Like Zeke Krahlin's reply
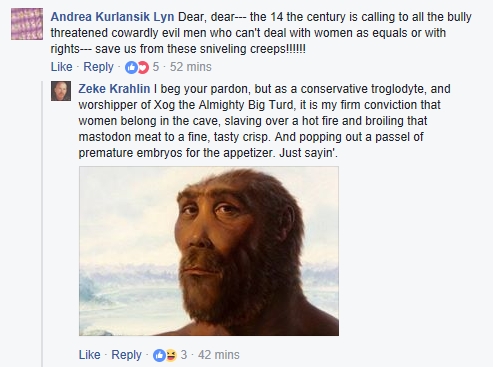The image size is (493, 367). point(89,355)
